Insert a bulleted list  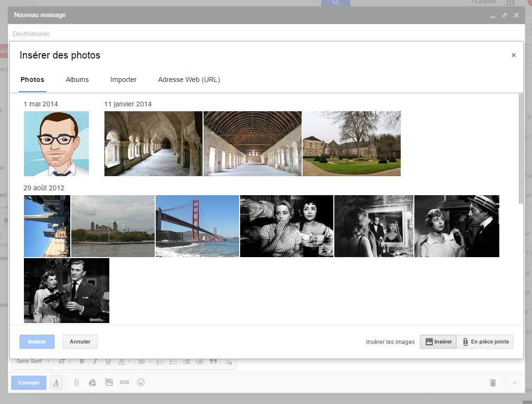point(173,362)
